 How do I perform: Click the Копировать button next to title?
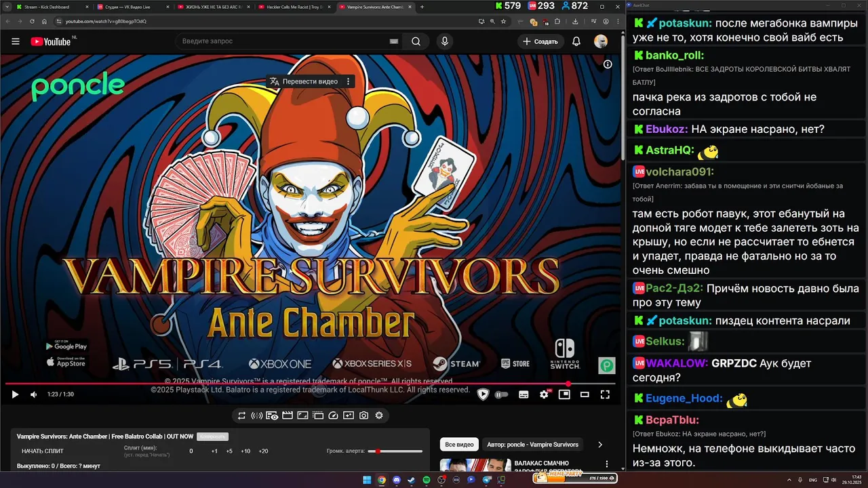[213, 436]
